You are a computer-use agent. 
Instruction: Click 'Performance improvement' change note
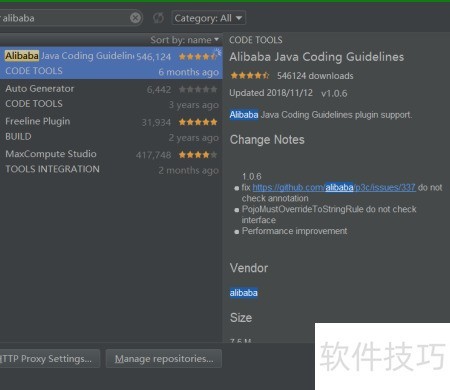coord(294,231)
